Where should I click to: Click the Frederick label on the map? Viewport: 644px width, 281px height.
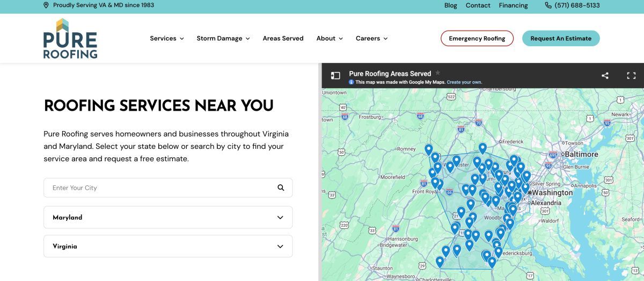pyautogui.click(x=513, y=142)
